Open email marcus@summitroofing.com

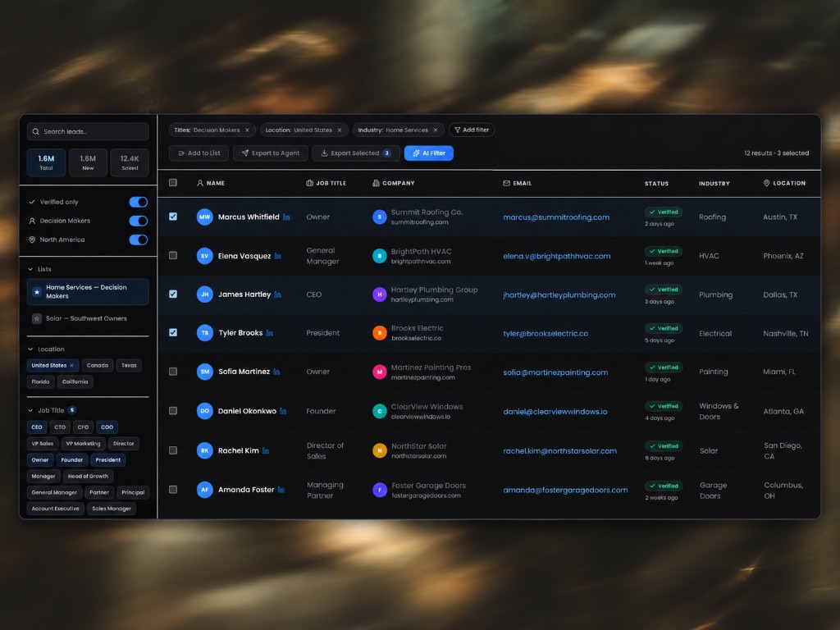pos(556,217)
